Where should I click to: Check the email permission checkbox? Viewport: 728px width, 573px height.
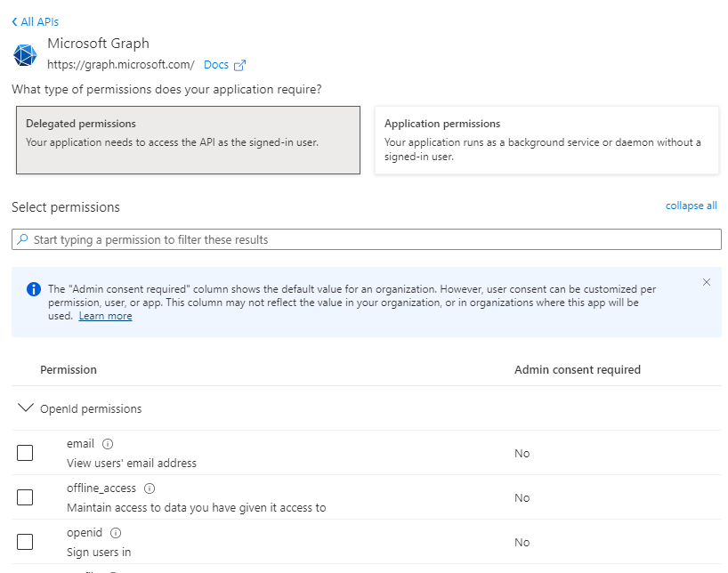25,453
